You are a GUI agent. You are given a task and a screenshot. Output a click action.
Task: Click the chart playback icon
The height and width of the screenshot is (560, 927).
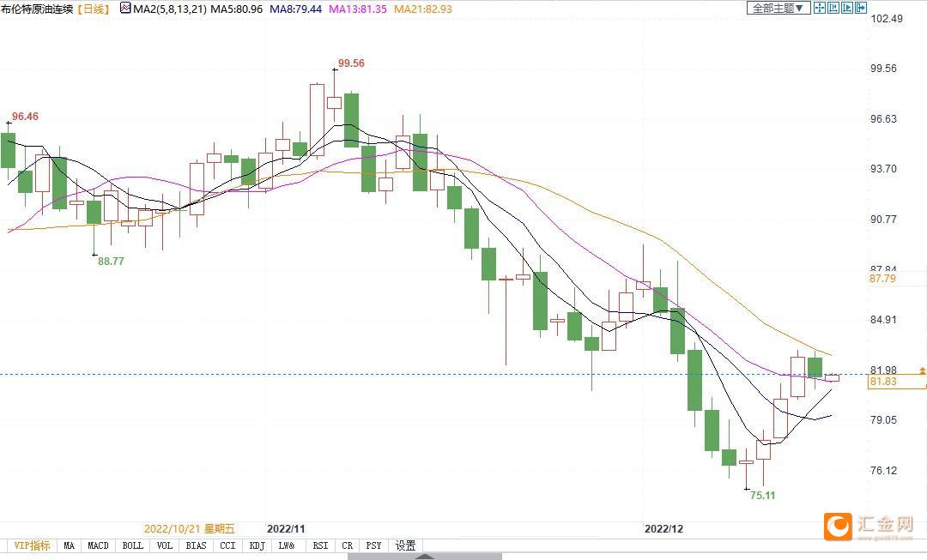coord(847,8)
